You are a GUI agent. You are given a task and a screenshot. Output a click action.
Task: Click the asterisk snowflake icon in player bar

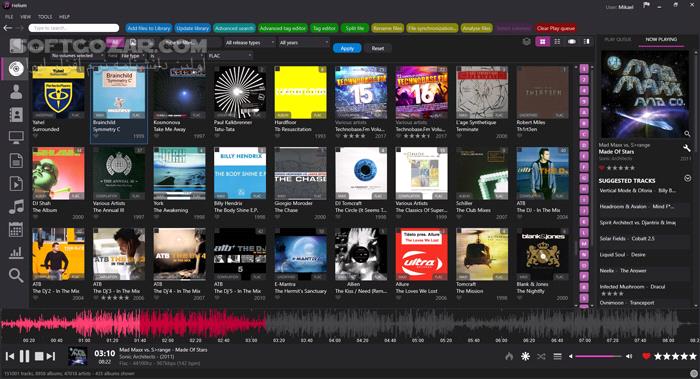tap(525, 356)
